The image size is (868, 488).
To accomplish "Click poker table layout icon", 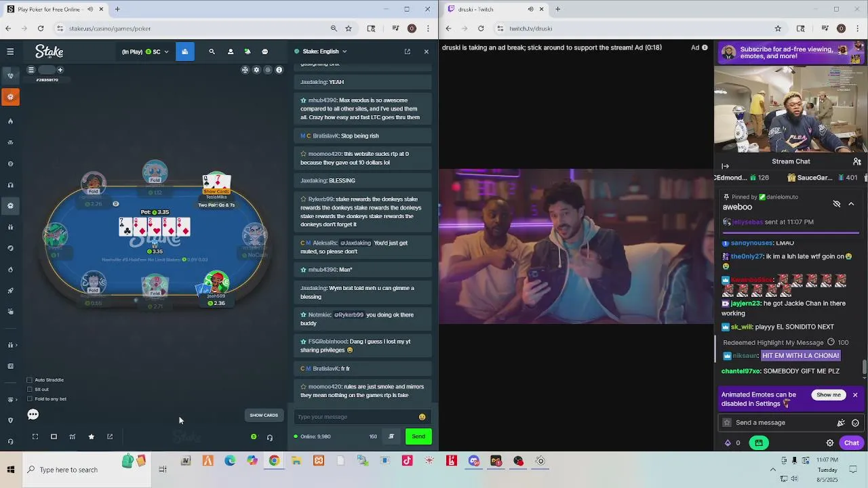I will tap(245, 70).
